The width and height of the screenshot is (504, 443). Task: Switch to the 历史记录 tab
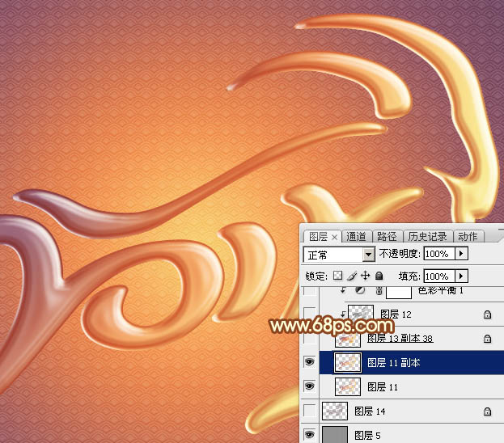coord(427,236)
